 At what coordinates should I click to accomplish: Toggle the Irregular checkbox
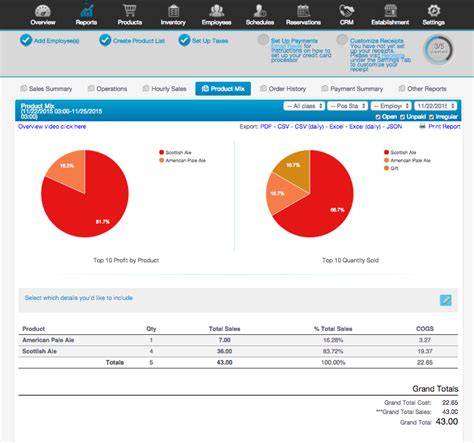[432, 117]
